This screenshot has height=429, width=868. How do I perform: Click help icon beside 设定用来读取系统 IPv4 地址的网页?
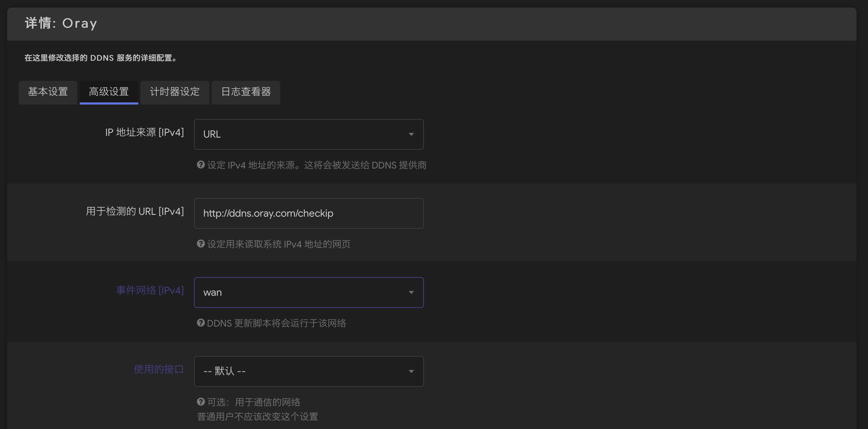coord(201,244)
